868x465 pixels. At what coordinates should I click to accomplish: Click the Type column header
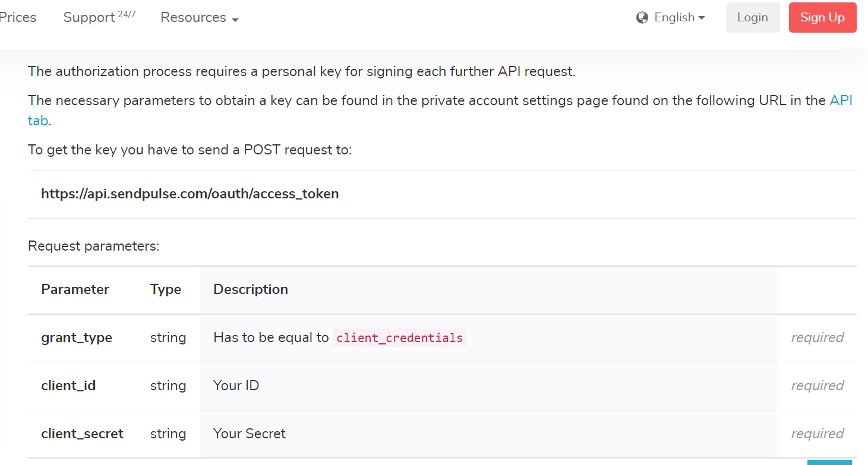click(166, 290)
